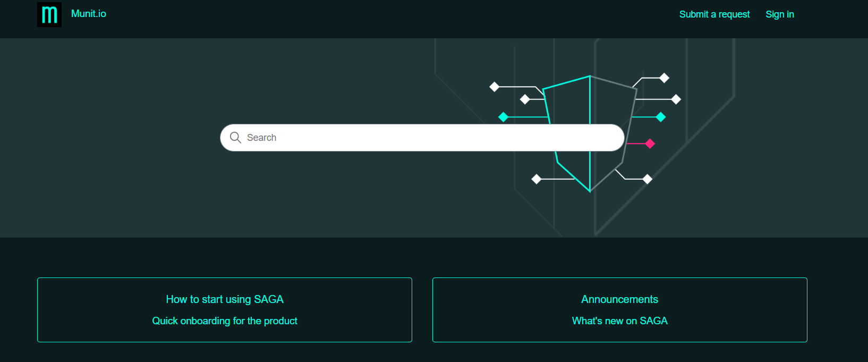Open the Munit.io home link

click(89, 14)
